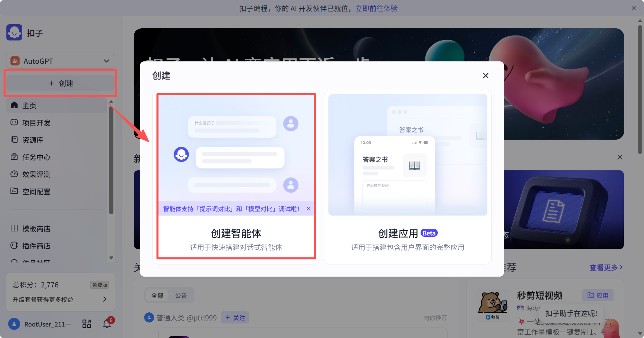This screenshot has width=644, height=338.
Task: Click the Coze logo icon
Action: (14, 32)
